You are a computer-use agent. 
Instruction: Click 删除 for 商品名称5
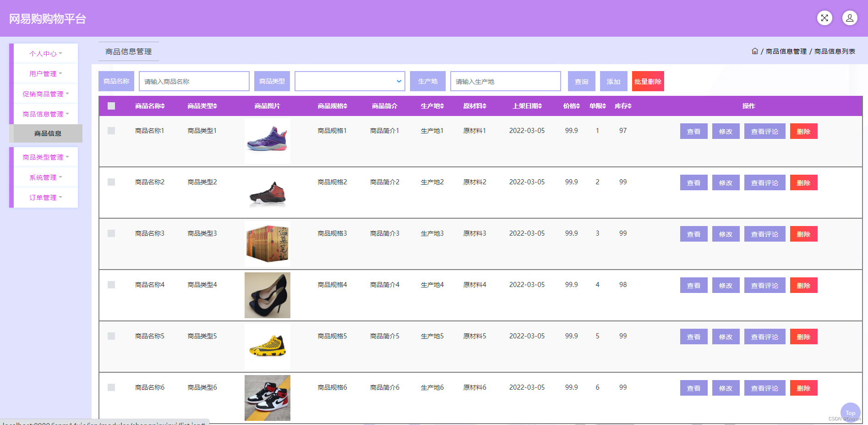(804, 337)
